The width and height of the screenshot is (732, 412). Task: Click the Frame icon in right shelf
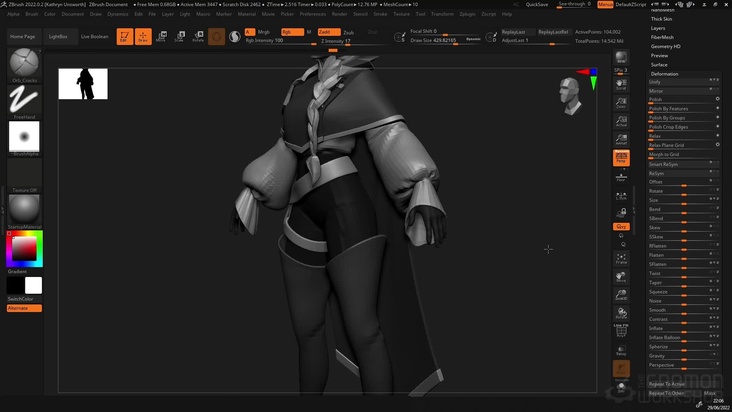coord(621,258)
